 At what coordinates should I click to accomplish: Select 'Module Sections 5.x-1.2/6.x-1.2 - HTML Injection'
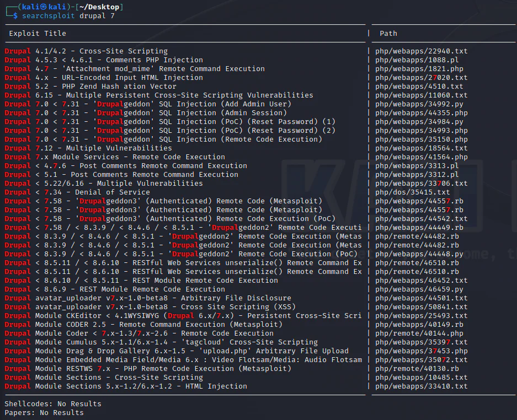[x=126, y=386]
